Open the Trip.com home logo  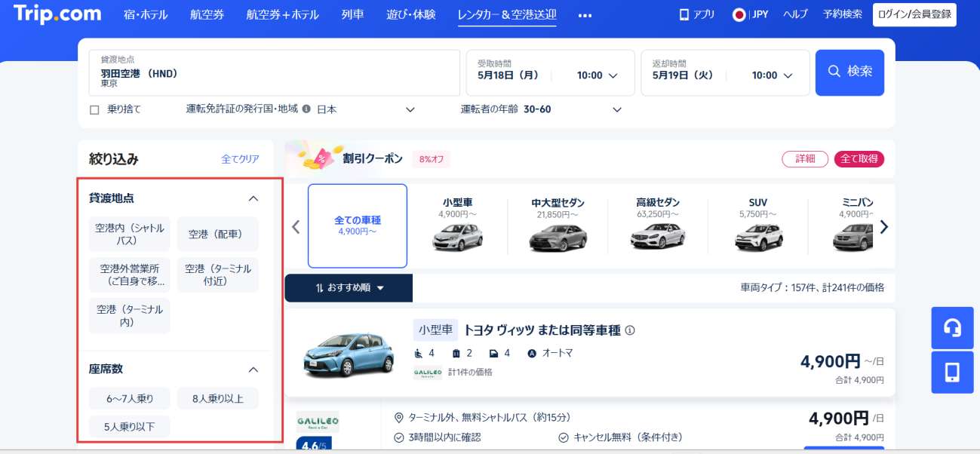(57, 14)
